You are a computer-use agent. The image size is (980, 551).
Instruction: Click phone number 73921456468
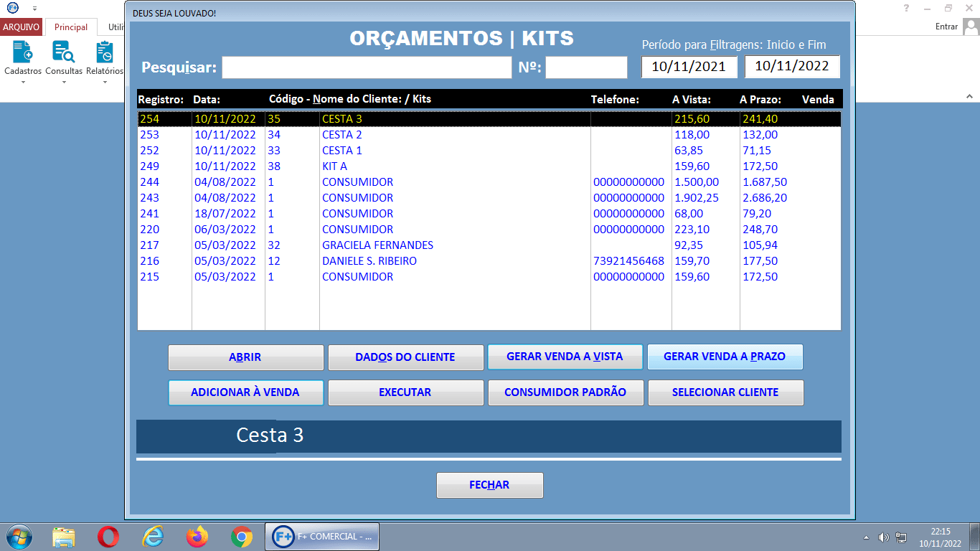coord(629,261)
